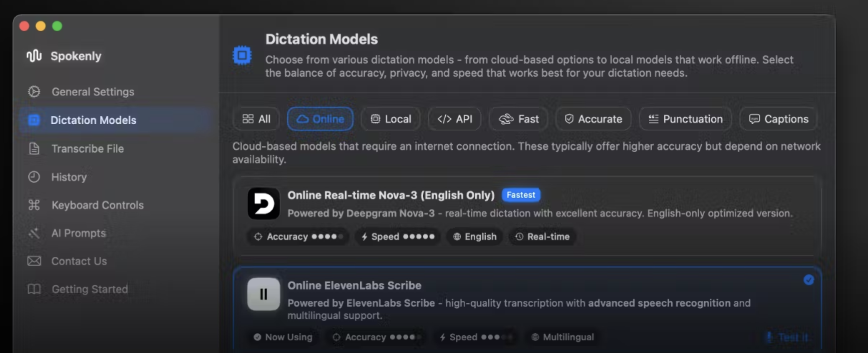Filter by Captions models
The width and height of the screenshot is (868, 353).
click(779, 119)
